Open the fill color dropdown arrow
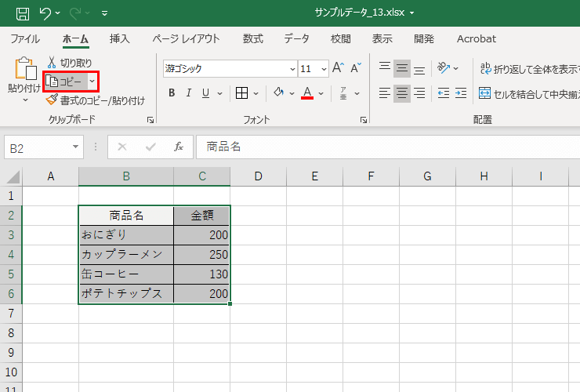 tap(292, 93)
